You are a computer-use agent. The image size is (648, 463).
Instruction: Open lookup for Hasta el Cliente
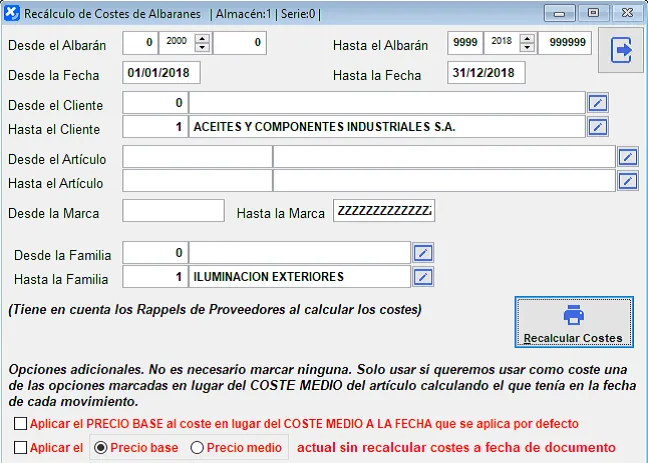pyautogui.click(x=597, y=127)
